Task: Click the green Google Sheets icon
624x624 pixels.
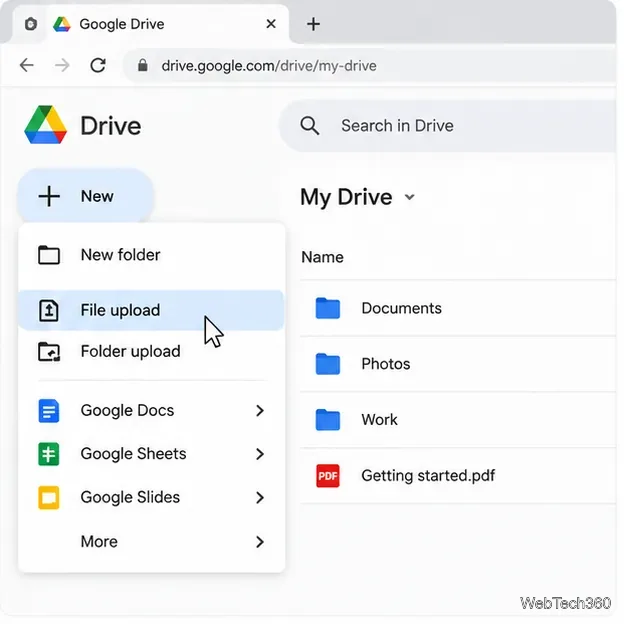Action: pos(49,454)
